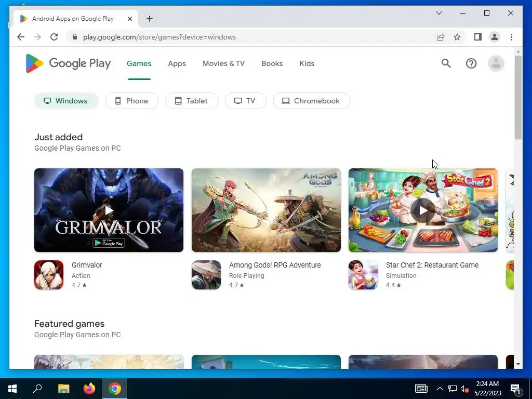Open the Chrome profile icon
Screen dimensions: 532x399
[x=495, y=37]
